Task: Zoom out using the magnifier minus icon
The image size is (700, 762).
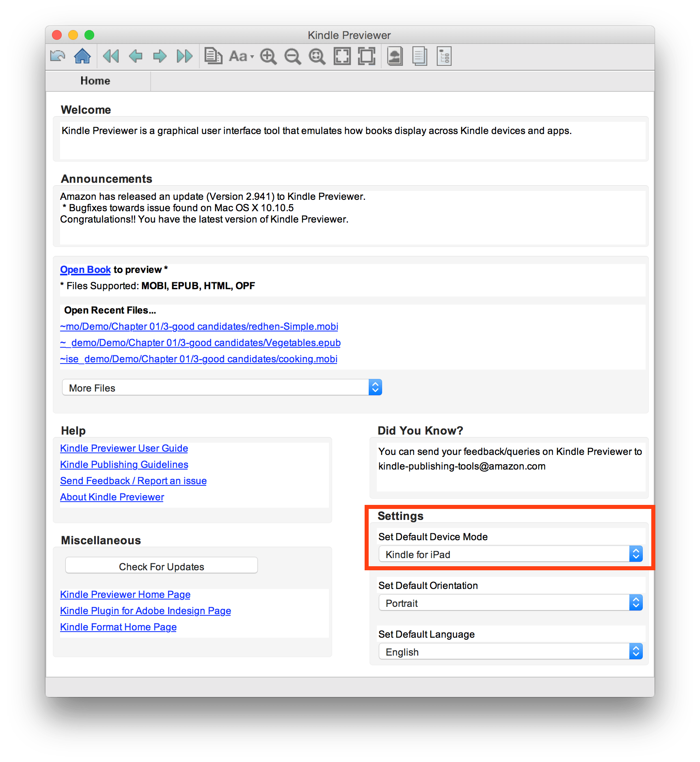Action: click(292, 56)
